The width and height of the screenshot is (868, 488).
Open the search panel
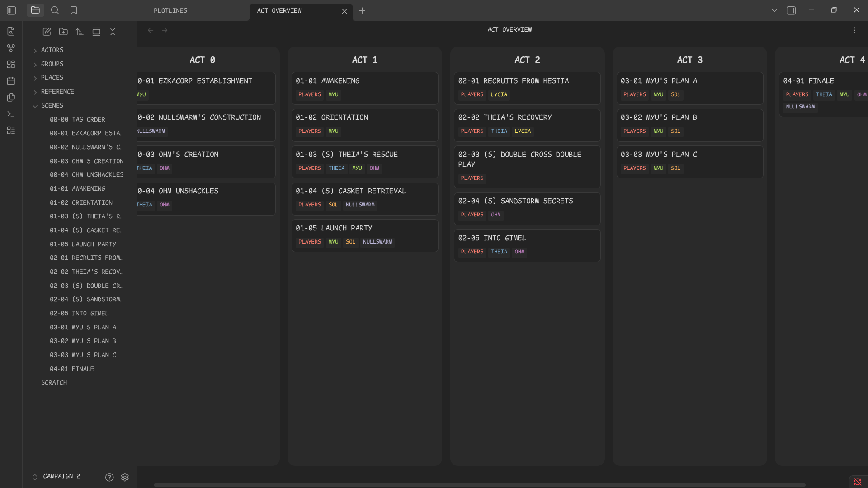[55, 10]
